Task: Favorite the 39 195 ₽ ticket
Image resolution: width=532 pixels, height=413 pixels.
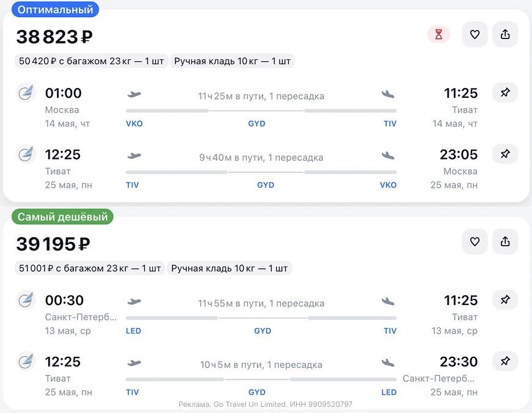Action: [475, 242]
